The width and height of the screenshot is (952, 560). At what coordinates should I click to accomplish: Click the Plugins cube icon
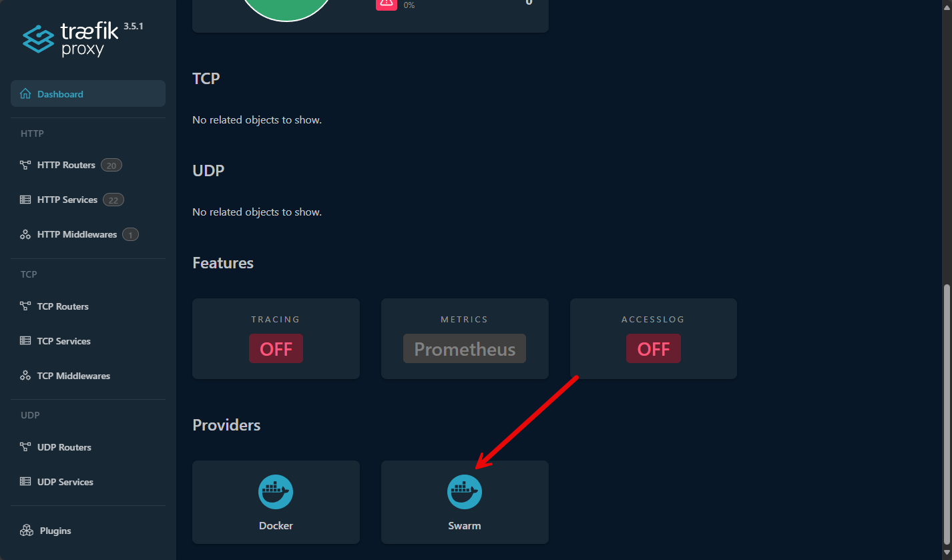26,531
